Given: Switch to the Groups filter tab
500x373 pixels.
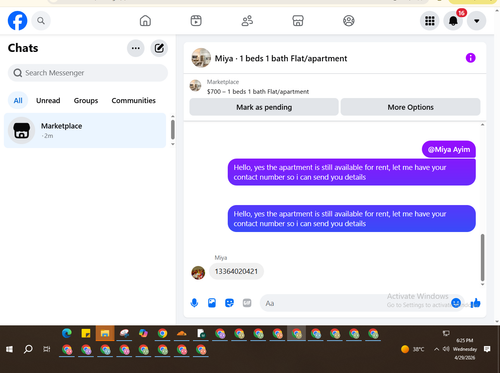Looking at the screenshot, I should [86, 100].
